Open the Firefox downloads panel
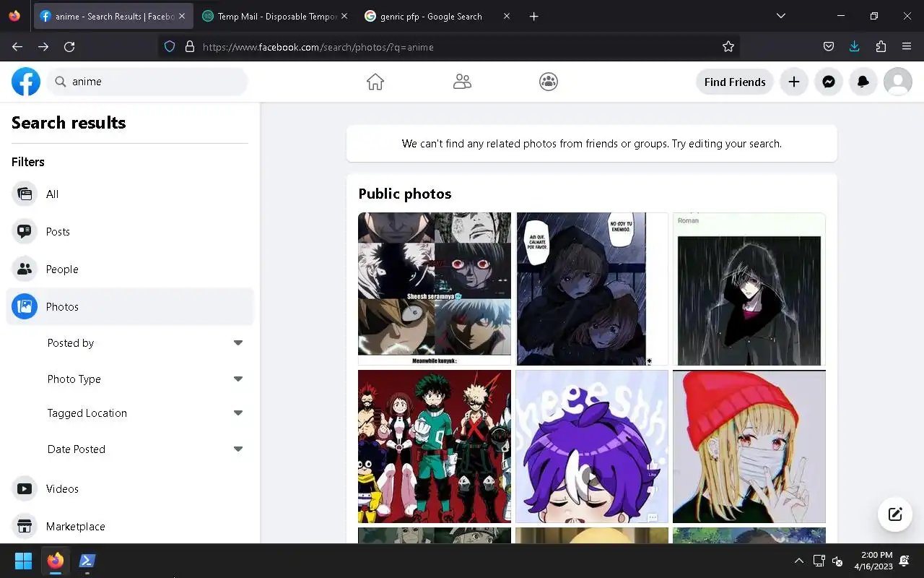 tap(855, 46)
